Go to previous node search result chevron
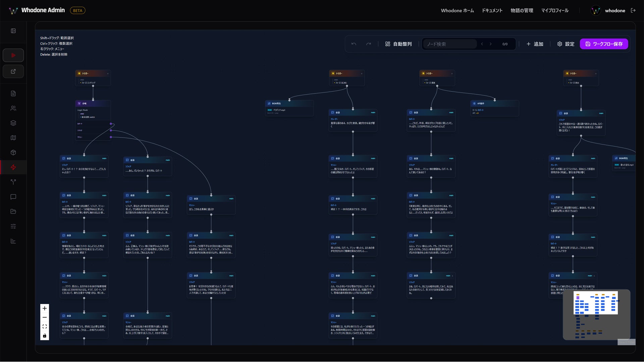Viewport: 644px width, 362px height. click(482, 44)
